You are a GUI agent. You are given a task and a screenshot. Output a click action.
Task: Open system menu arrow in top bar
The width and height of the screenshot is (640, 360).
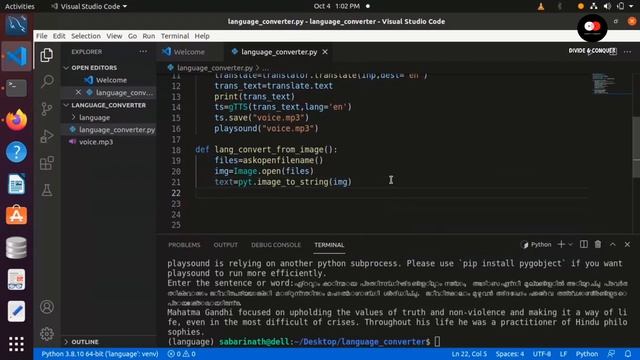pyautogui.click(x=631, y=6)
